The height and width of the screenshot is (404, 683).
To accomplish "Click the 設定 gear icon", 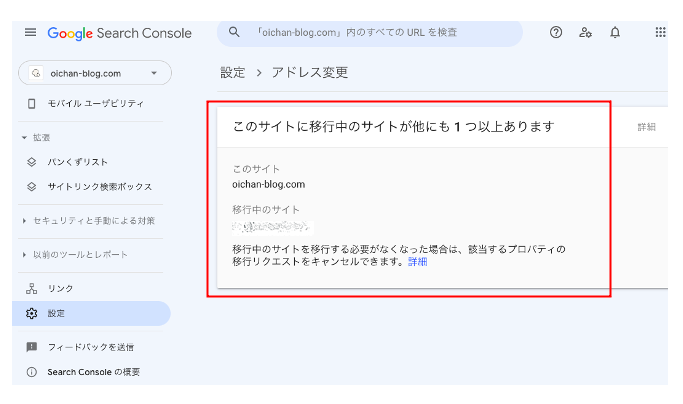I will coord(31,313).
